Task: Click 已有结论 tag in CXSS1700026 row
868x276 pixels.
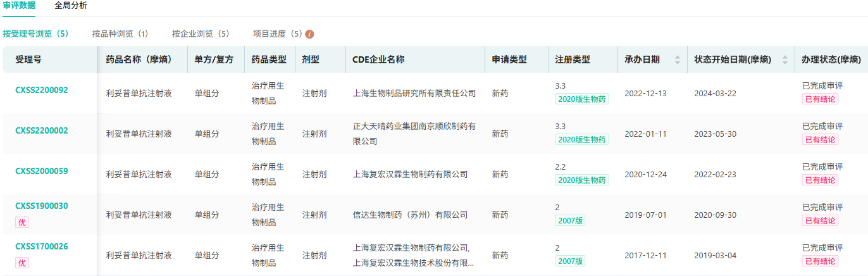Action: tap(821, 261)
